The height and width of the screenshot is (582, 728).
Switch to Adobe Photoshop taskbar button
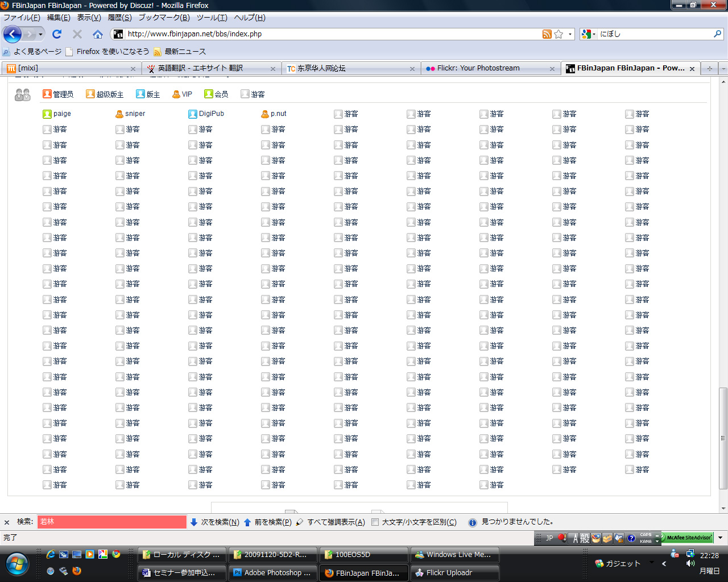272,573
